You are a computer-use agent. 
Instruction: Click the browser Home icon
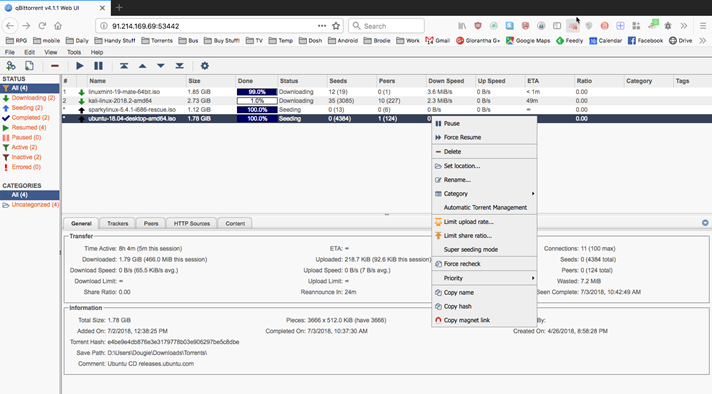point(58,26)
